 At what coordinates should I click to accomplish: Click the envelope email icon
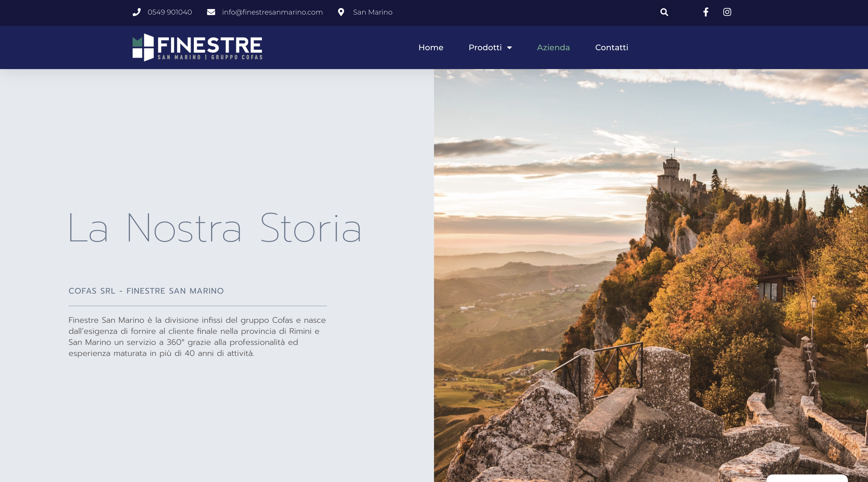pos(211,12)
